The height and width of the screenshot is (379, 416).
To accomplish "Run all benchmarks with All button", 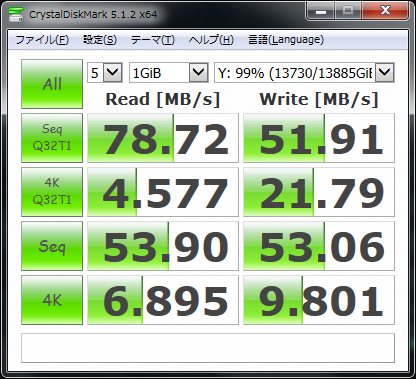I will point(52,84).
